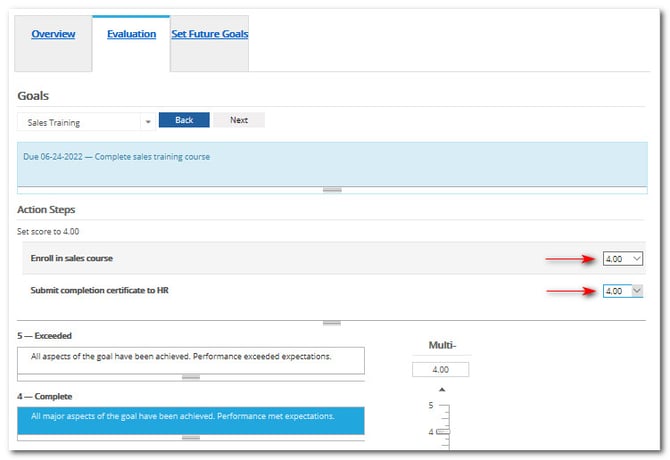The width and height of the screenshot is (670, 460).
Task: Click resize grip below the Action Steps list
Action: point(332,323)
